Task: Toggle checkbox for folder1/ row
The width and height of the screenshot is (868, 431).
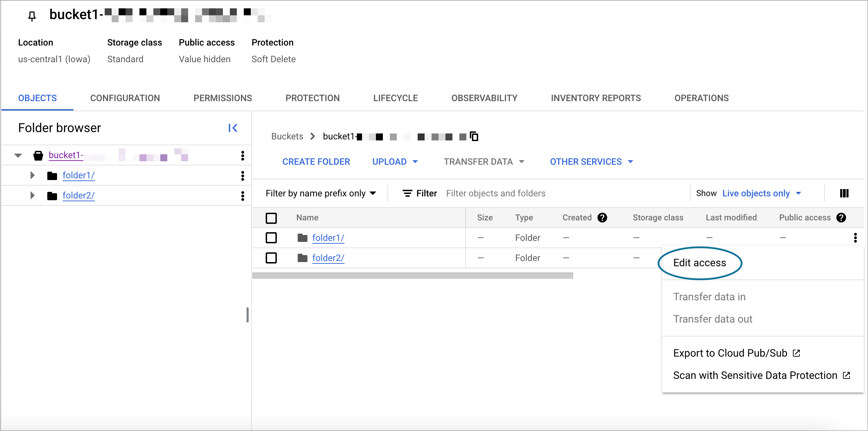Action: pyautogui.click(x=271, y=238)
